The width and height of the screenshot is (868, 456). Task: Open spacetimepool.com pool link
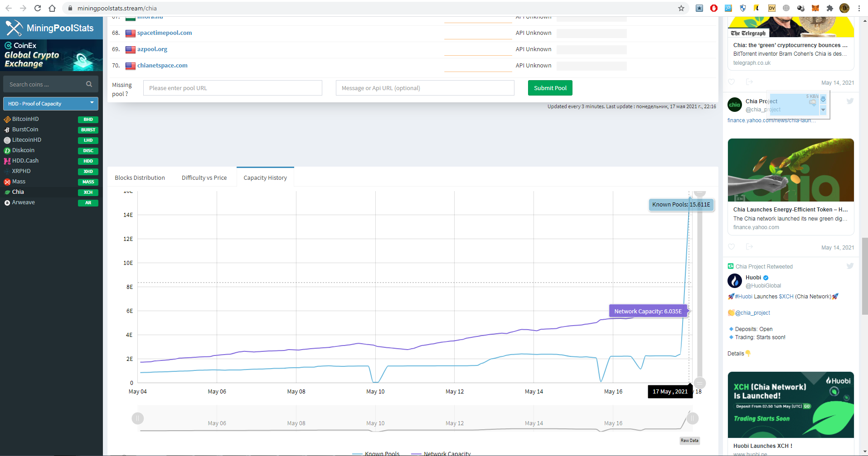[165, 33]
